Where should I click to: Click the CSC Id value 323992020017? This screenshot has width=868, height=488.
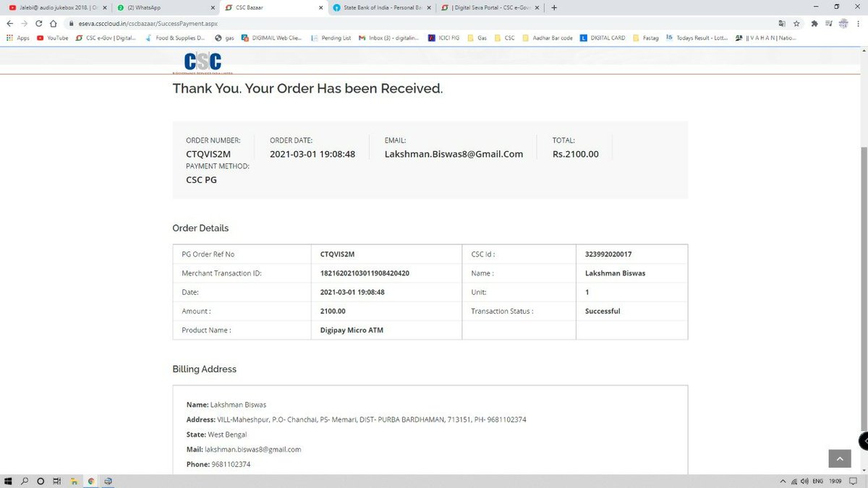(x=608, y=254)
